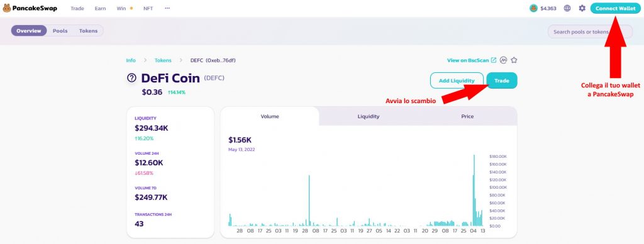Click the teal Trade button

501,80
